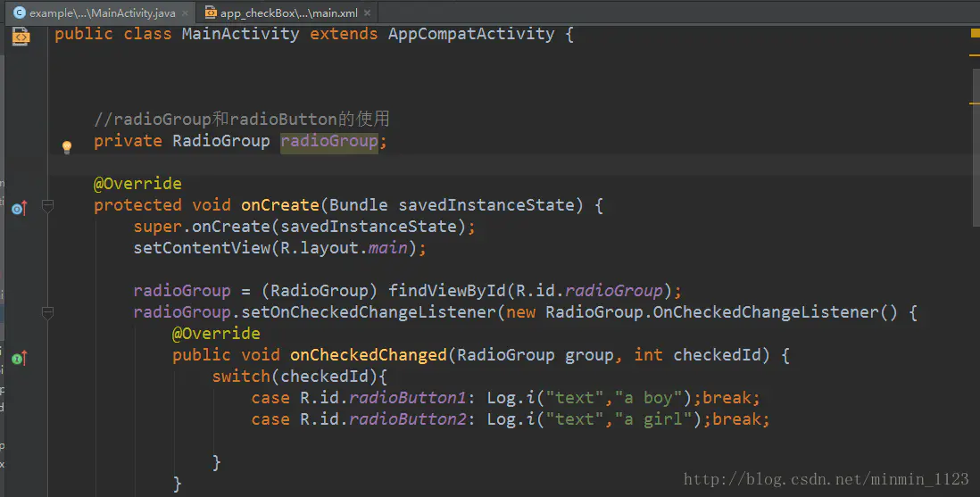Image resolution: width=980 pixels, height=497 pixels.
Task: Click the extends keyword in the class declaration
Action: [344, 34]
